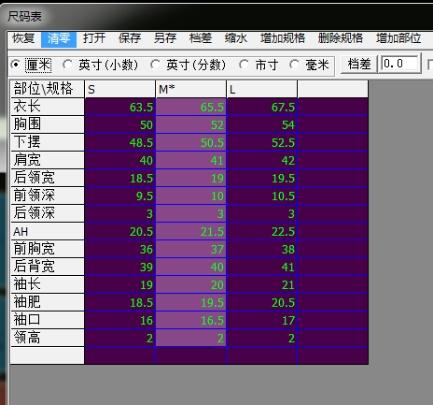This screenshot has height=405, width=433.
Task: Click the 下摆 row label
Action: tap(47, 142)
